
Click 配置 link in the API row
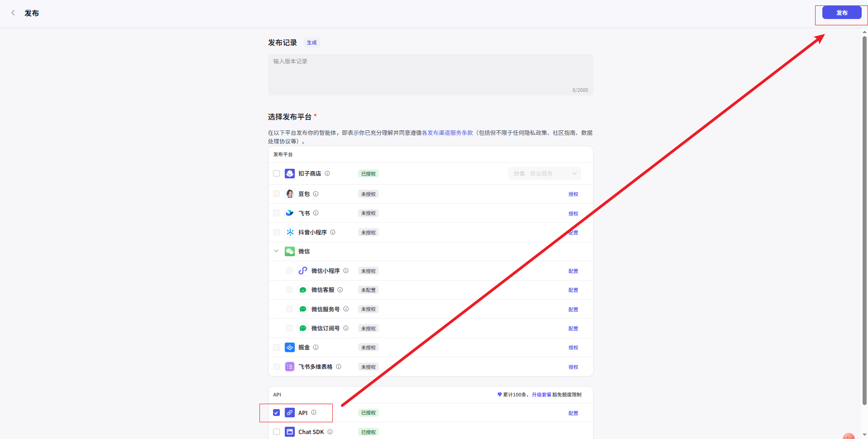573,413
